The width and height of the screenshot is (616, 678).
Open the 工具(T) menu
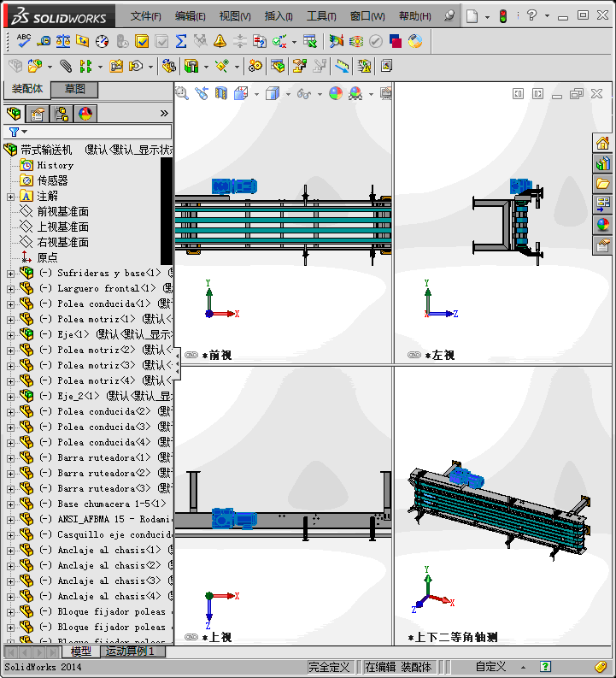(321, 16)
